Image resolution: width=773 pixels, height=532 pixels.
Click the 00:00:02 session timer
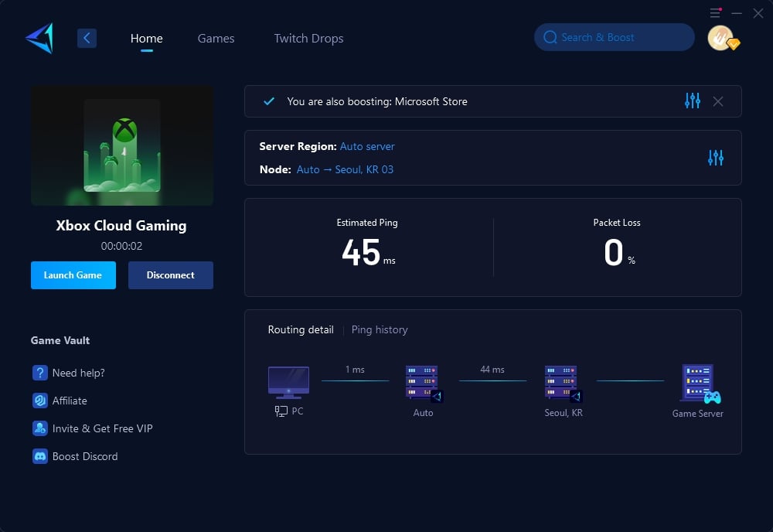pos(122,246)
